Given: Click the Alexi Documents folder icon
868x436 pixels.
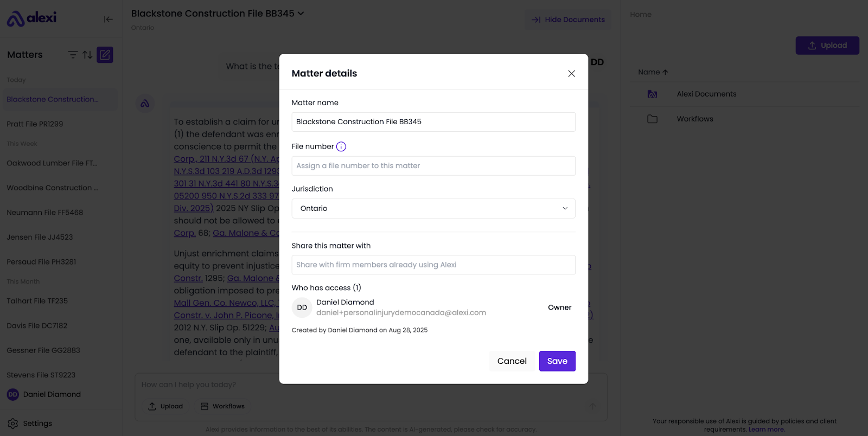Looking at the screenshot, I should click(x=653, y=94).
